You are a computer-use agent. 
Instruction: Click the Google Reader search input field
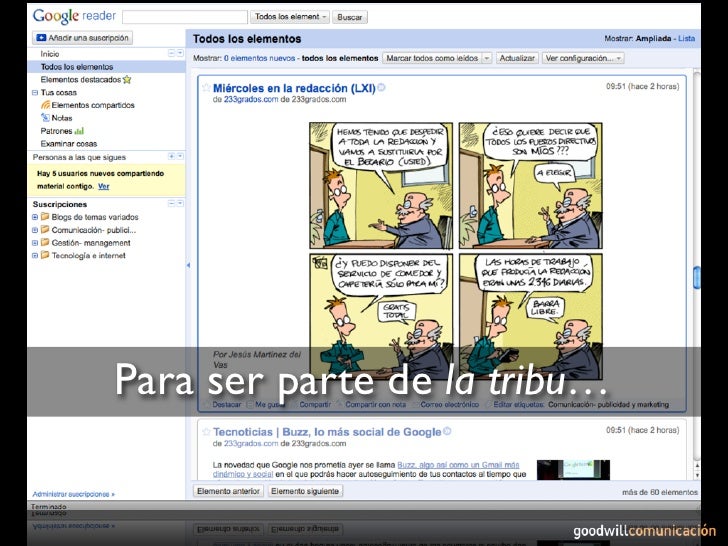click(184, 17)
